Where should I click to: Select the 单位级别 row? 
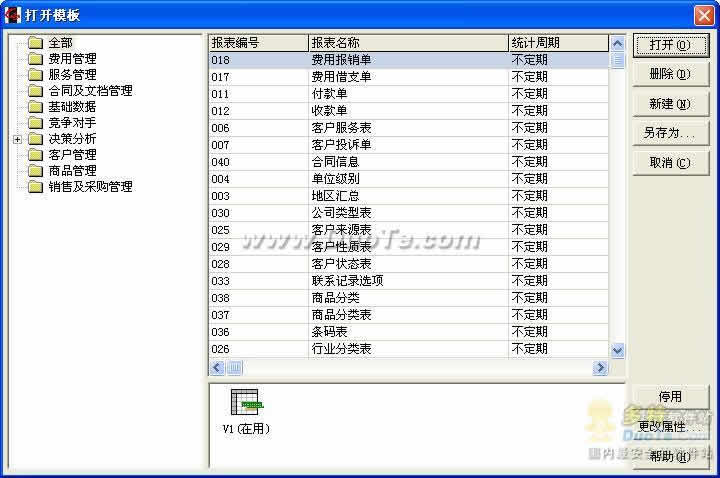[409, 179]
